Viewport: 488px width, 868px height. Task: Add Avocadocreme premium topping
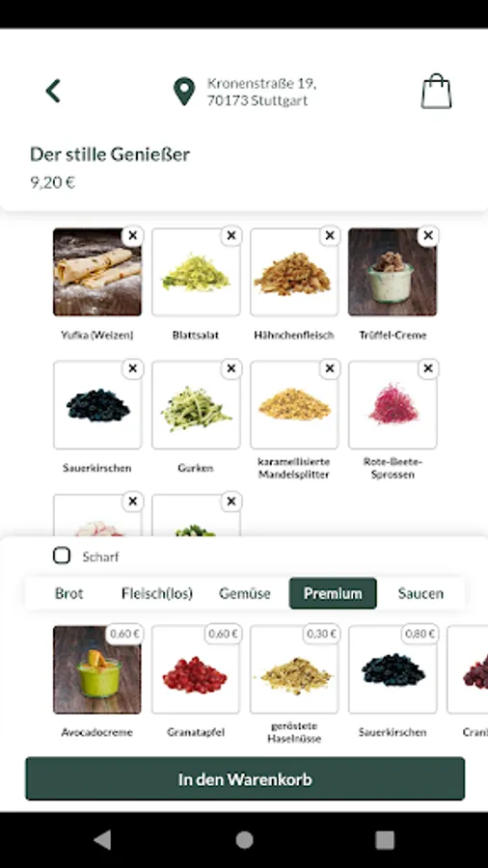(x=97, y=670)
